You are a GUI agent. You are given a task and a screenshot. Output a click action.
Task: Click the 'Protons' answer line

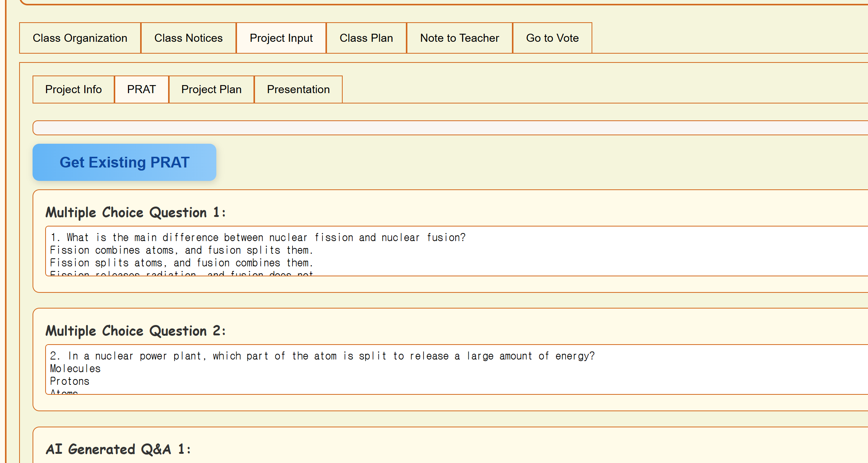pyautogui.click(x=70, y=381)
